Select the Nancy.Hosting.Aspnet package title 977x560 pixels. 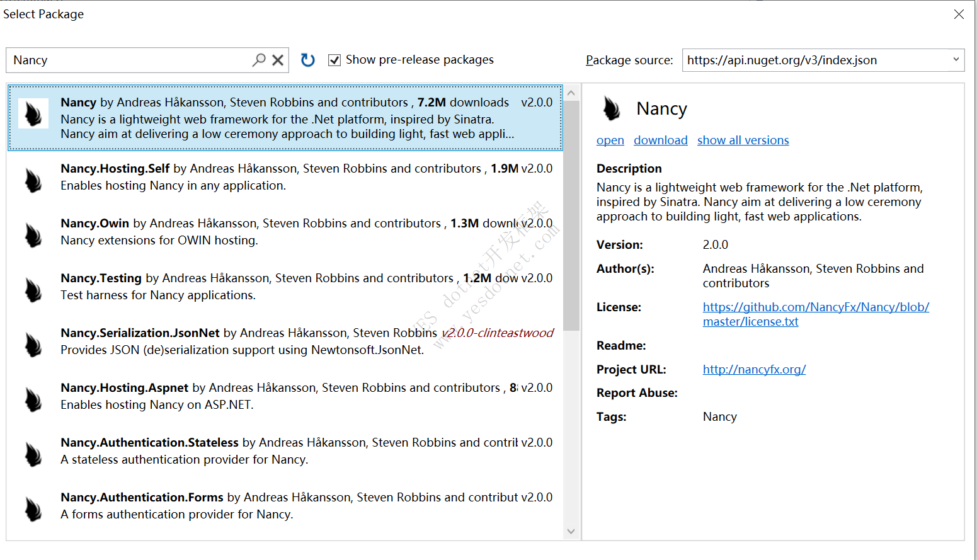tap(125, 387)
